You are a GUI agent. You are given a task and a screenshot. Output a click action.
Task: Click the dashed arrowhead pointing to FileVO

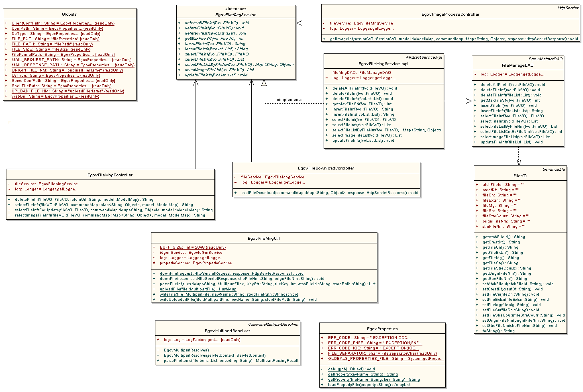[519, 162]
